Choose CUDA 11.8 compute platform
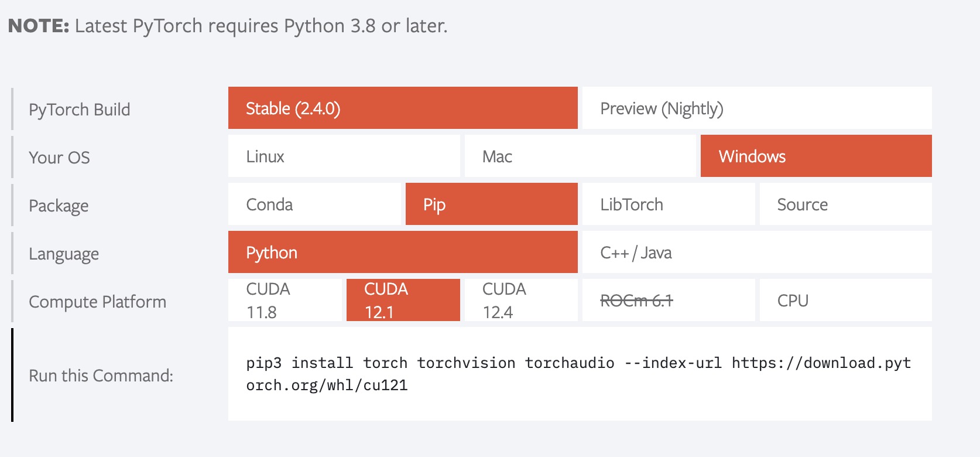980x457 pixels. pos(285,300)
